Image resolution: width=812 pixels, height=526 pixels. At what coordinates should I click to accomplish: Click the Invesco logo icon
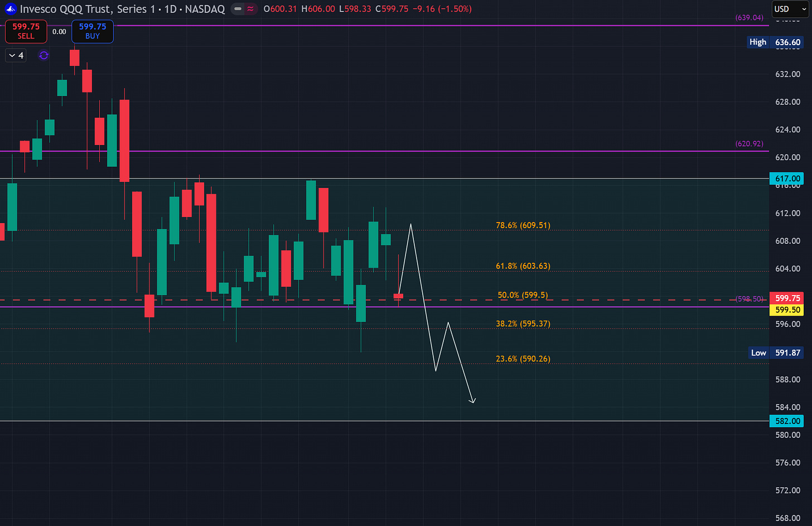(10, 9)
